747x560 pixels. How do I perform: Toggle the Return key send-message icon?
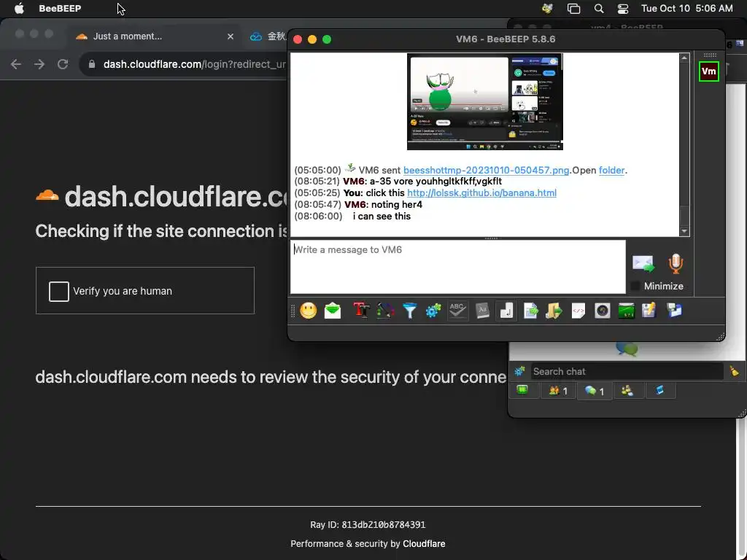(x=506, y=311)
